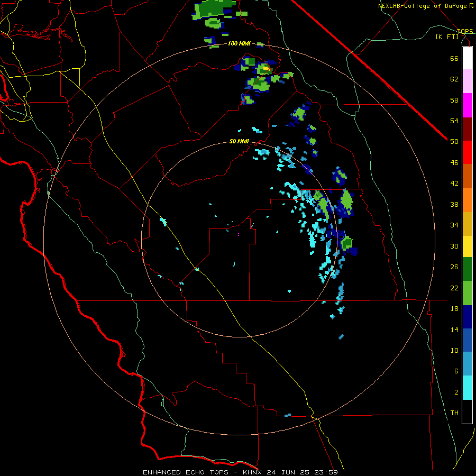Click the 54 scale label
The height and width of the screenshot is (476, 476).
click(x=454, y=121)
